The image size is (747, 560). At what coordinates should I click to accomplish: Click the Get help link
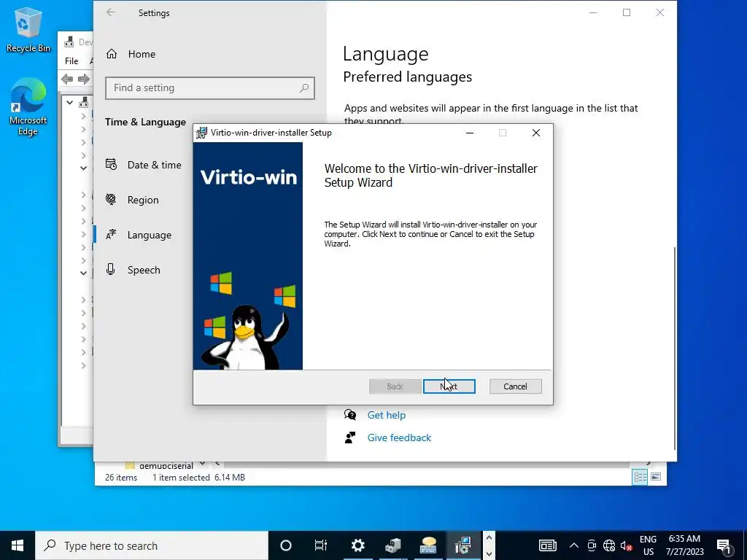(387, 415)
